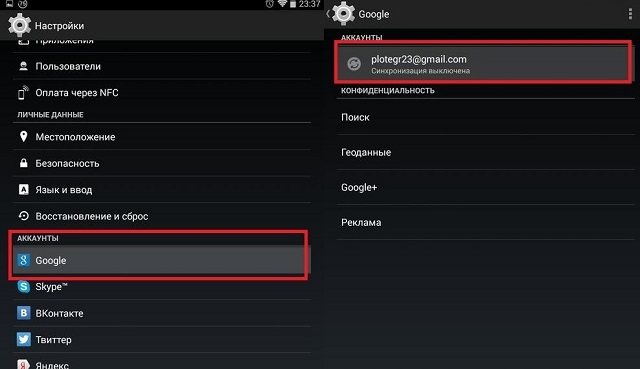Open Оплата через NFC
Screen dimensions: 640x369
coord(162,93)
